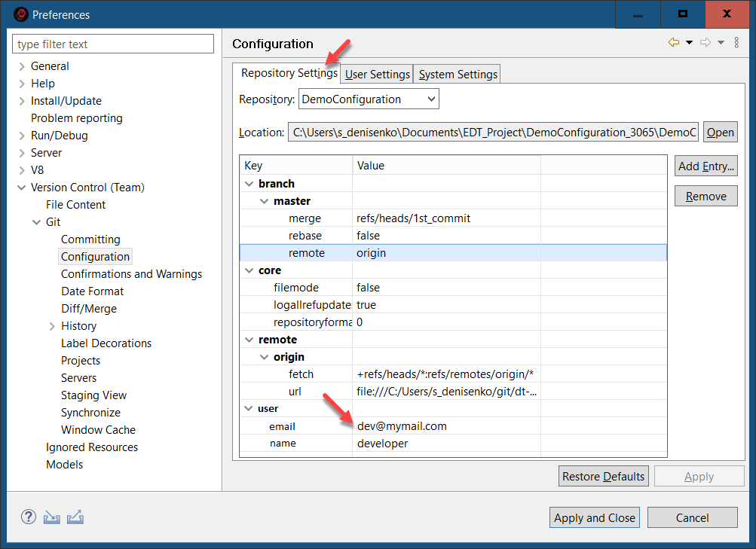Click the filter text search field
This screenshot has width=756, height=549.
pos(113,44)
